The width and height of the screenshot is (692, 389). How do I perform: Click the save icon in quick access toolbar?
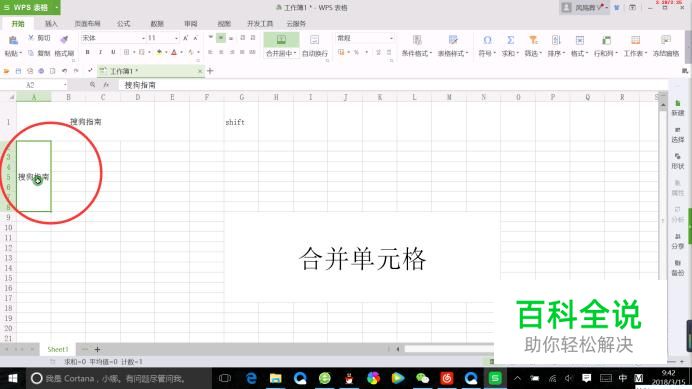pyautogui.click(x=18, y=71)
